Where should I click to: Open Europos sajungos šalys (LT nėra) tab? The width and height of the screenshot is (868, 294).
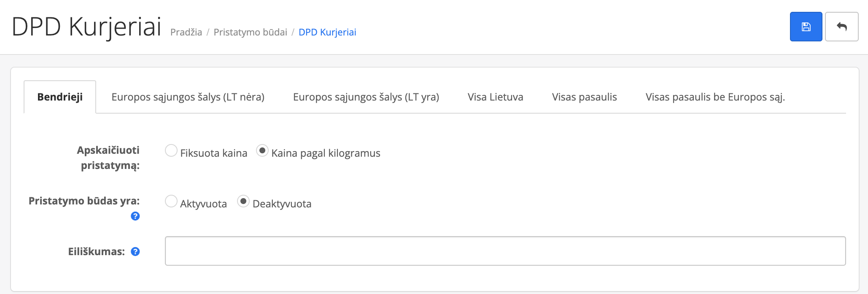pyautogui.click(x=188, y=97)
